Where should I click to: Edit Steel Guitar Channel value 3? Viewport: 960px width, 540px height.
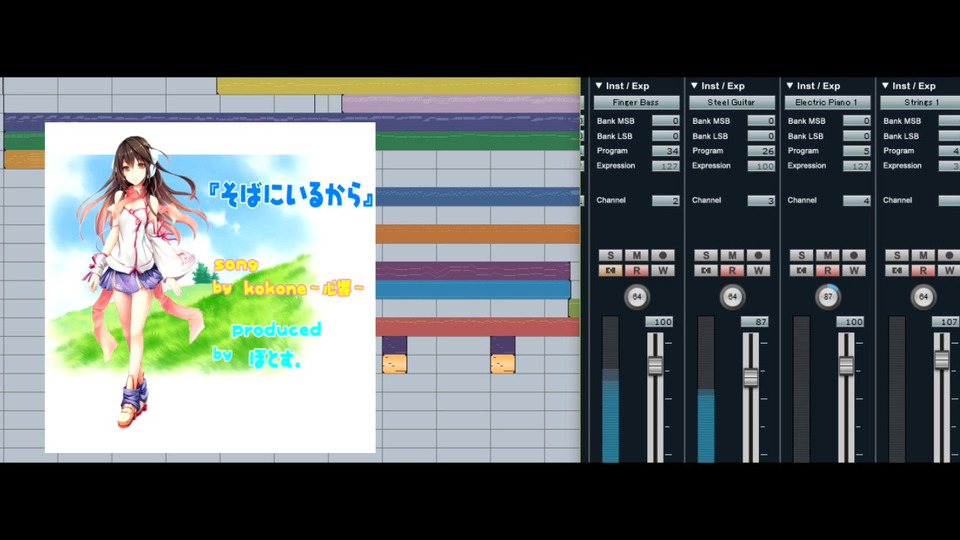click(x=761, y=200)
